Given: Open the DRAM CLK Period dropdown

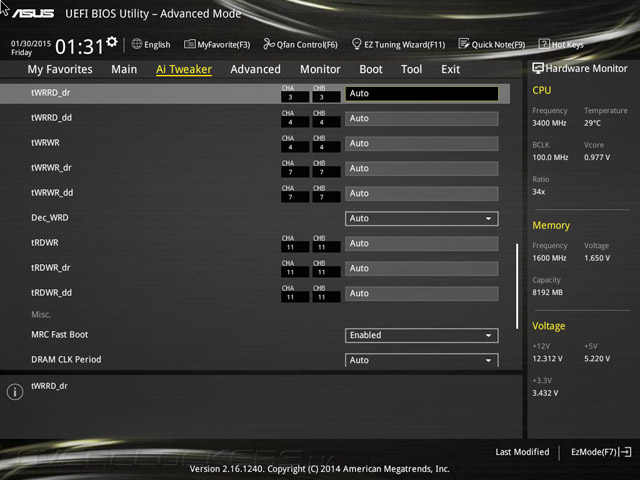Looking at the screenshot, I should pos(422,360).
